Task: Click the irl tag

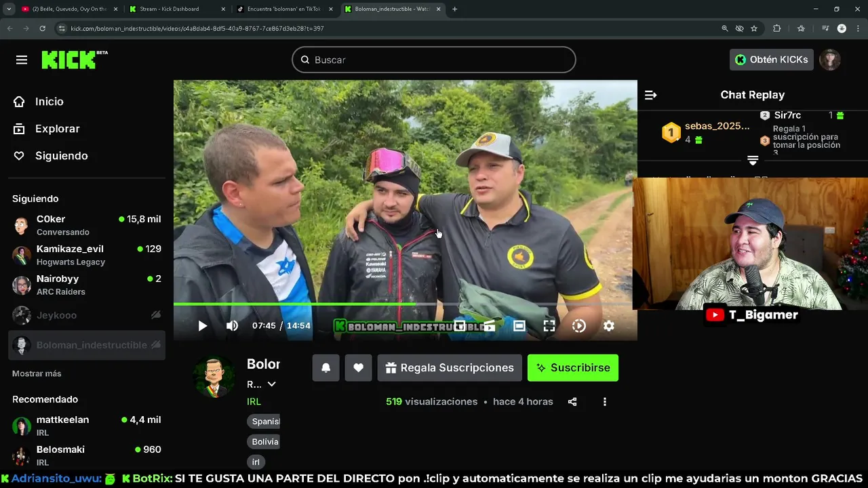Action: tap(256, 462)
